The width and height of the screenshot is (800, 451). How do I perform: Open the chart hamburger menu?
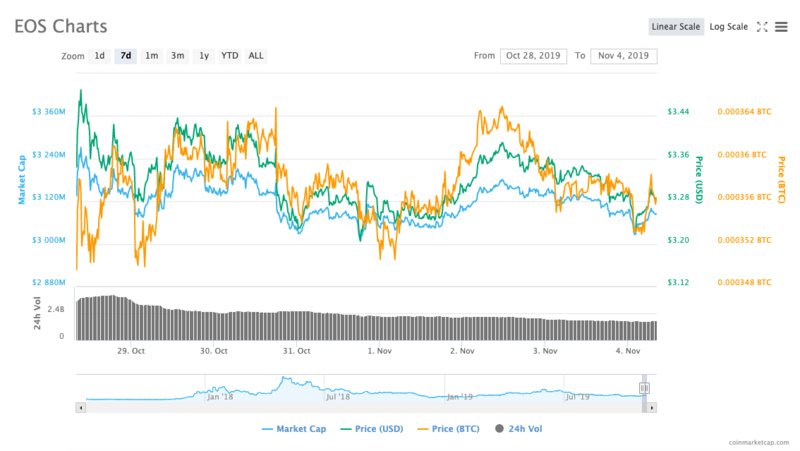pyautogui.click(x=781, y=27)
